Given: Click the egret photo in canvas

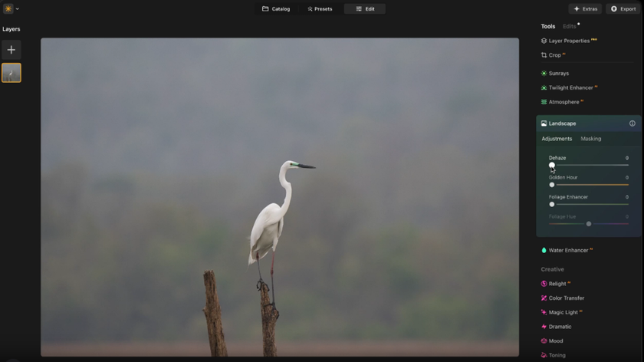Looking at the screenshot, I should tap(280, 197).
